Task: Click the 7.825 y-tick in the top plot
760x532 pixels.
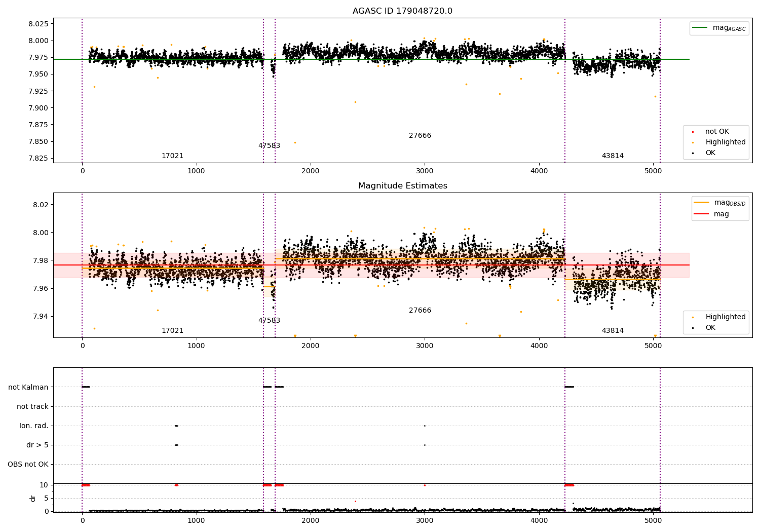Action: click(x=38, y=159)
